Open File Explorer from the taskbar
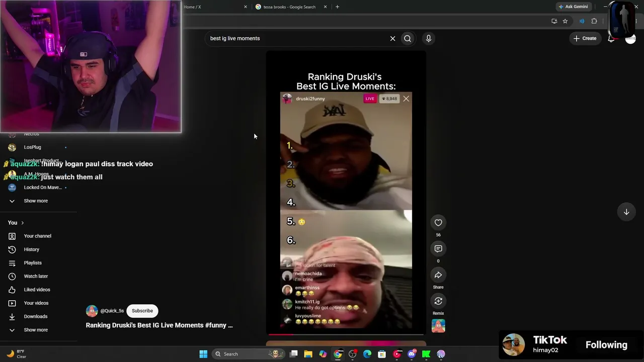The width and height of the screenshot is (644, 362). (x=308, y=354)
